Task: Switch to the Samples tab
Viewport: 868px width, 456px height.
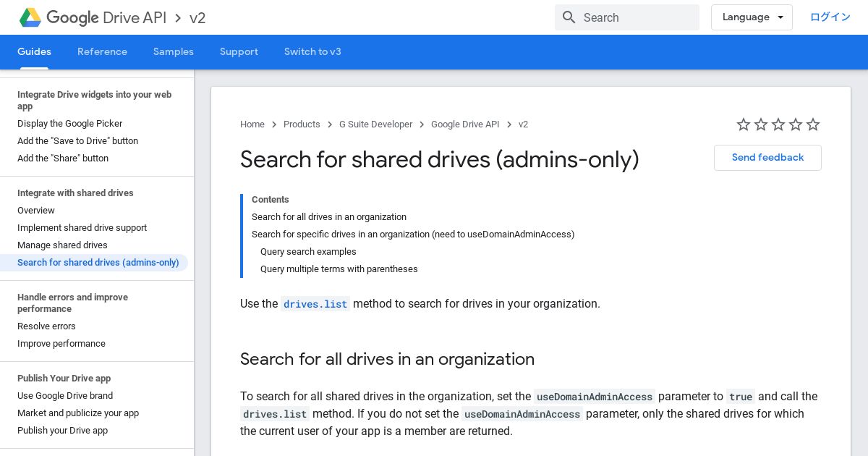Action: tap(174, 52)
